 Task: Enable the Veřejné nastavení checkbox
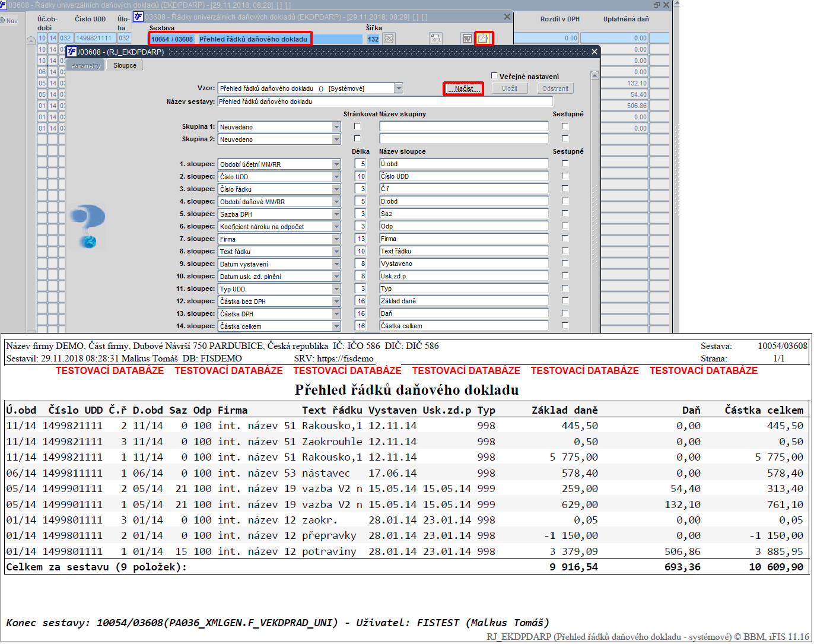pos(495,76)
